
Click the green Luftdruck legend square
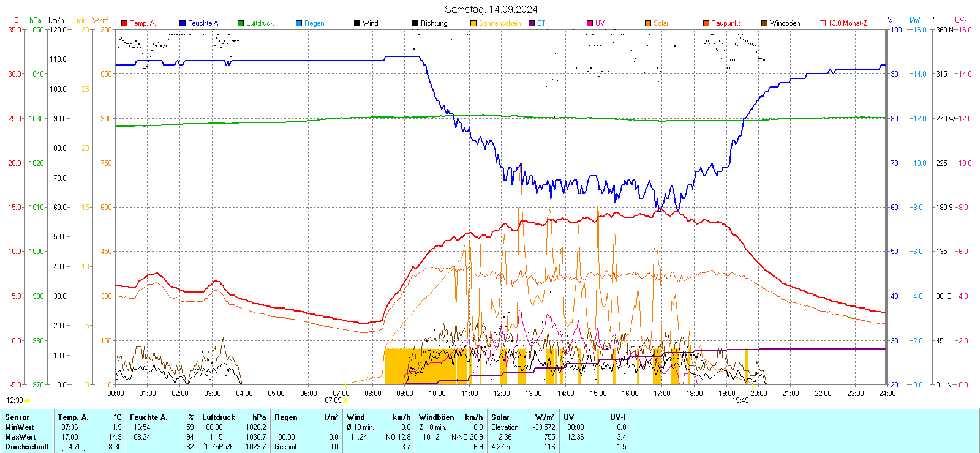pos(241,23)
